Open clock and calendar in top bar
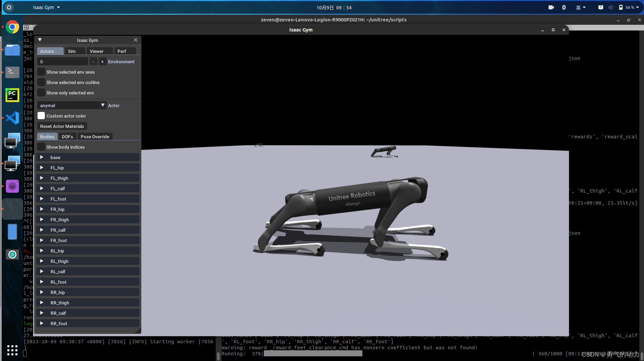This screenshot has height=361, width=644. pyautogui.click(x=334, y=7)
